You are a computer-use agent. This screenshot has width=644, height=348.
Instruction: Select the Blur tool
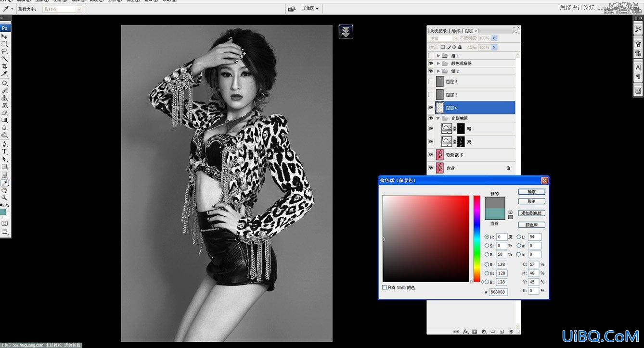click(5, 127)
